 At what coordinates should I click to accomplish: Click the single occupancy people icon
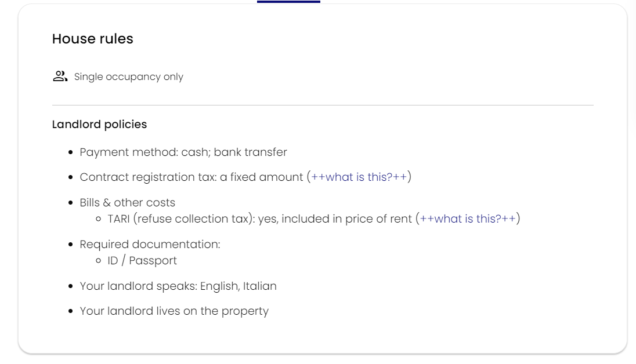coord(60,77)
